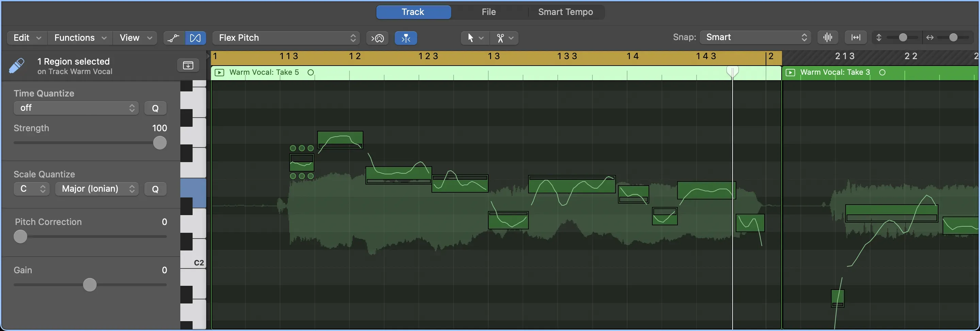980x331 pixels.
Task: Open the View menu
Action: (x=135, y=38)
